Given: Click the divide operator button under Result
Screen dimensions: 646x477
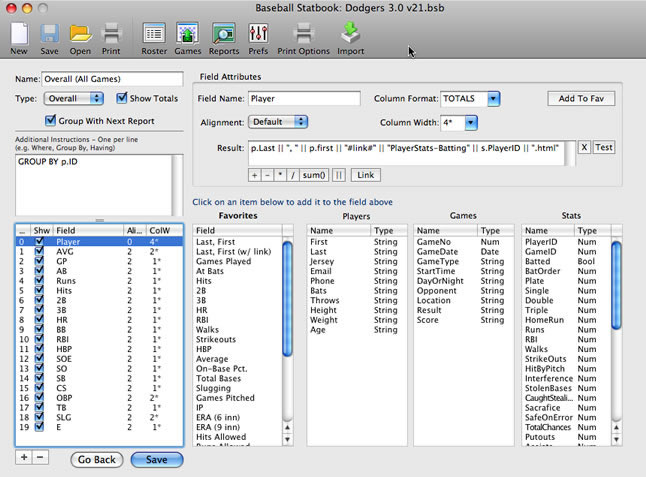Looking at the screenshot, I should tap(293, 175).
